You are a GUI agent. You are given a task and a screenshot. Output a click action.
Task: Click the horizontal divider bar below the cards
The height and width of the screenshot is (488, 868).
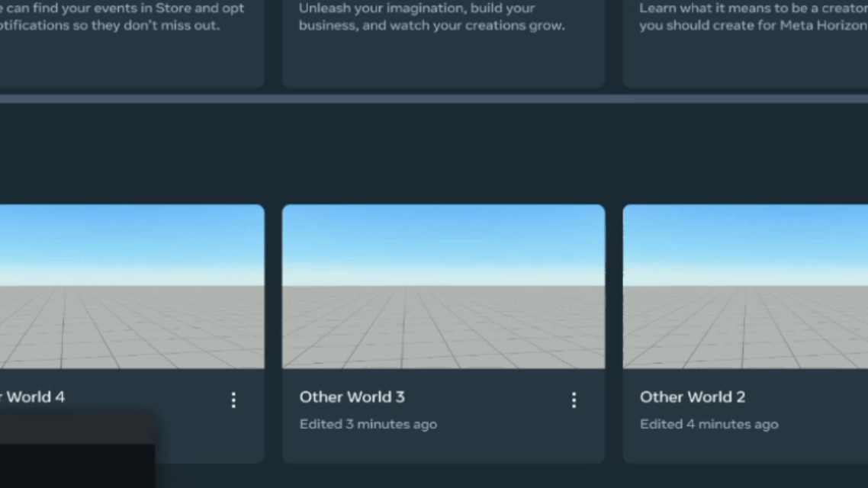434,99
